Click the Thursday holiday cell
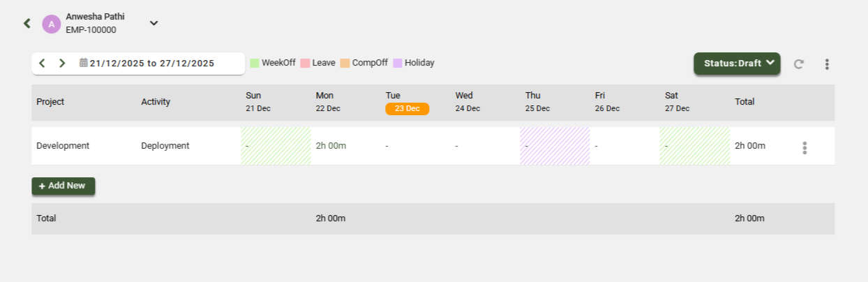 coord(555,146)
